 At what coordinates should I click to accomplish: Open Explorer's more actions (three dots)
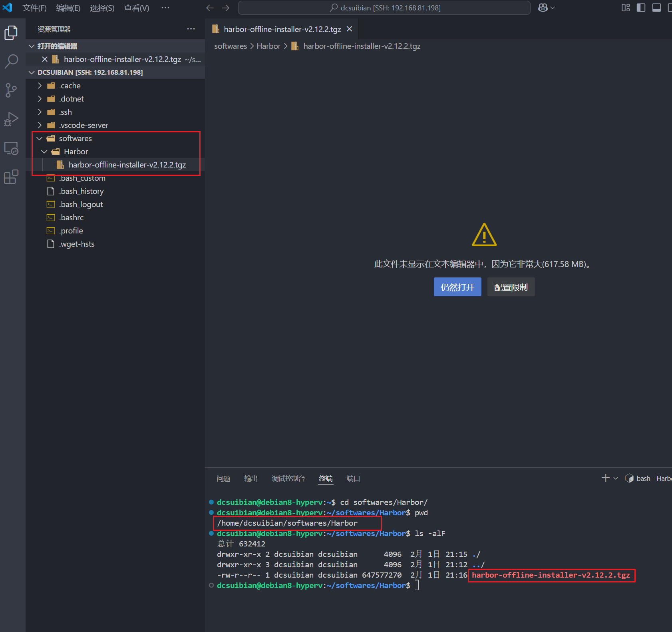191,29
